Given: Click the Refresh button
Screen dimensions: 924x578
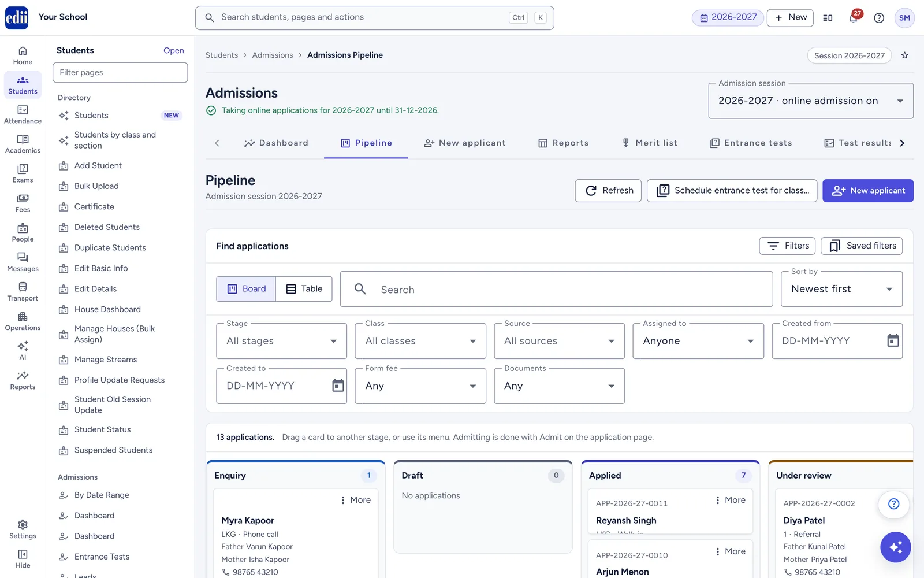Looking at the screenshot, I should (608, 191).
